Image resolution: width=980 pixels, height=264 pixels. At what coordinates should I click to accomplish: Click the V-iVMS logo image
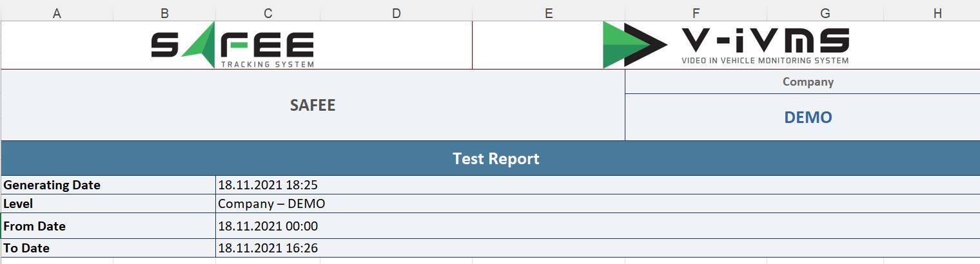pyautogui.click(x=726, y=44)
